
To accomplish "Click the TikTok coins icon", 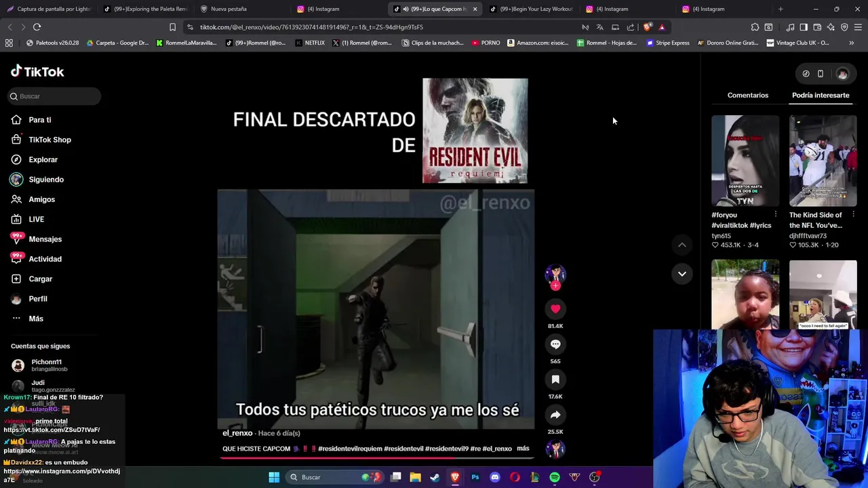I will tap(806, 74).
